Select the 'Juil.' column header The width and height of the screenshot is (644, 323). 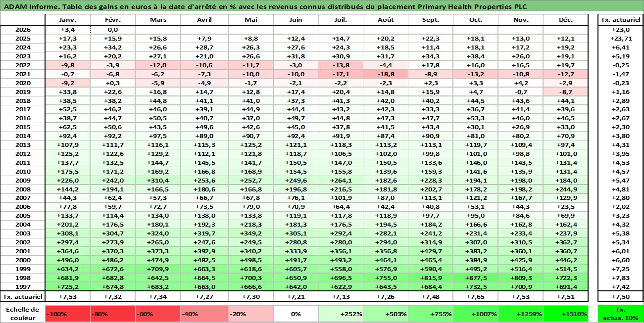(341, 20)
